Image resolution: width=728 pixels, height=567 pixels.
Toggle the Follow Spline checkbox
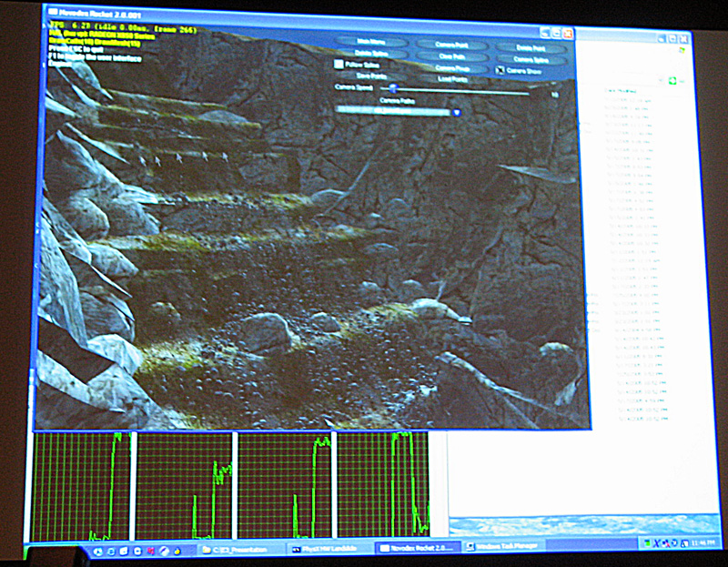tap(339, 65)
